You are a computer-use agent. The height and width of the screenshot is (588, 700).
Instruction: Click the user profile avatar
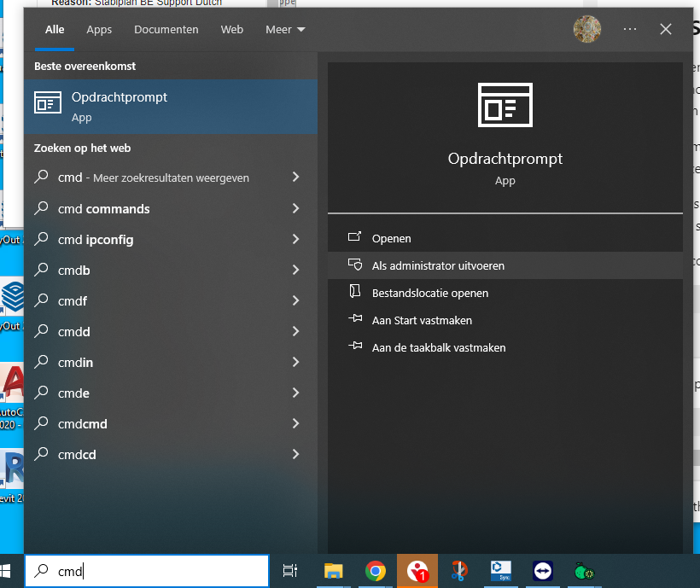click(x=587, y=29)
